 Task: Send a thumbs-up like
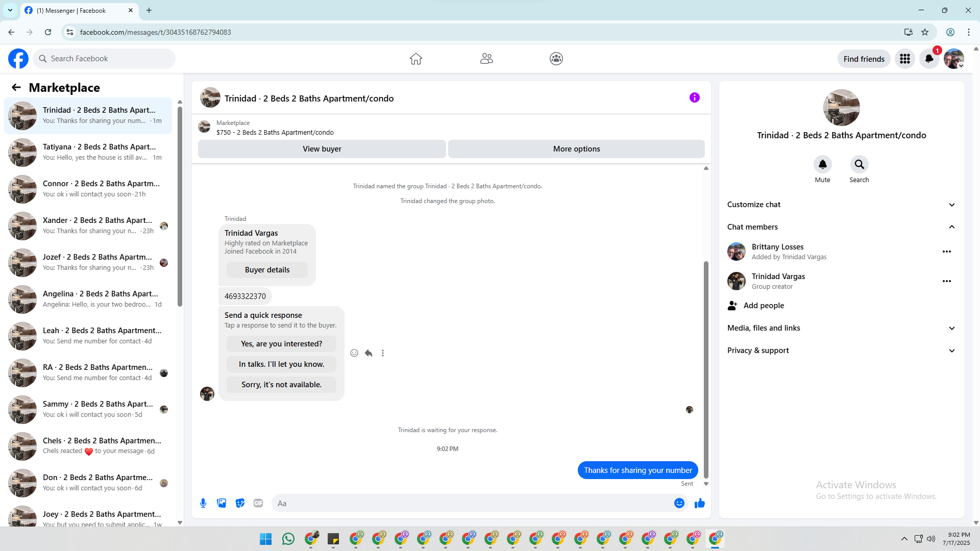pos(700,503)
